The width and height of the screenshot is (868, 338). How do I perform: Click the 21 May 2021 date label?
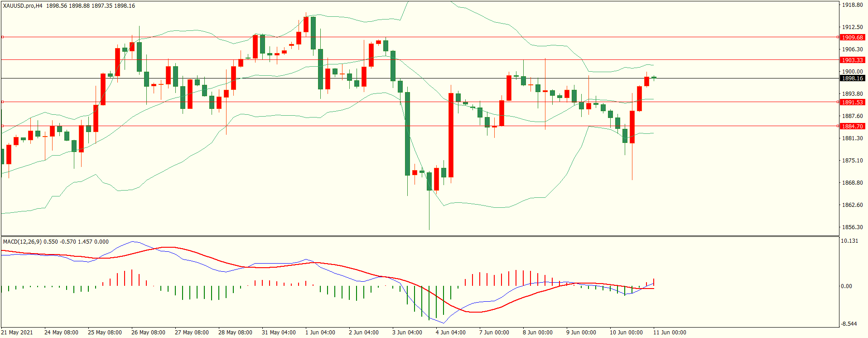[x=17, y=333]
